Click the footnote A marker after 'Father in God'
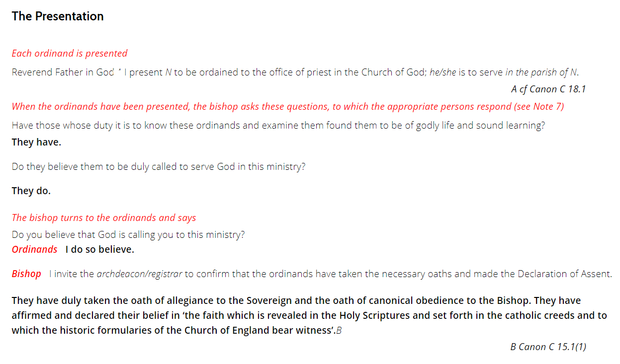 [x=119, y=69]
